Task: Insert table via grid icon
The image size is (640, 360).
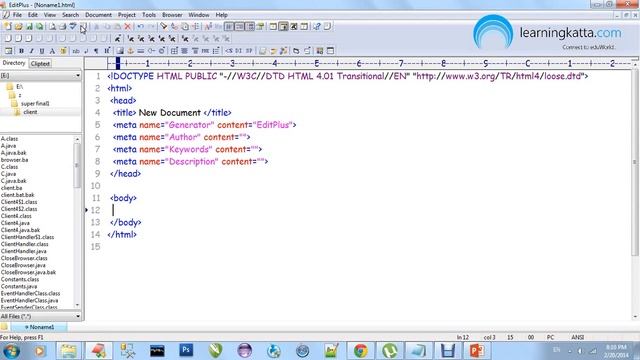Action: [x=174, y=51]
